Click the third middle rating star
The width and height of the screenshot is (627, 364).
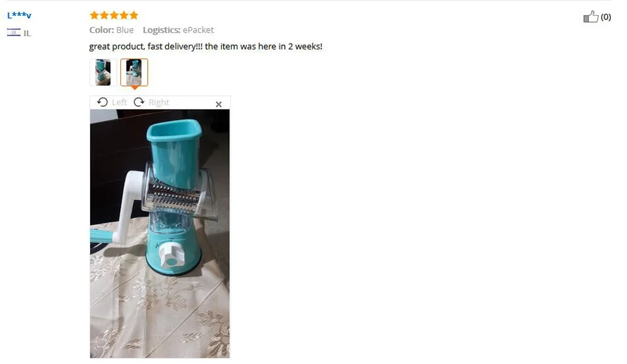[x=115, y=15]
